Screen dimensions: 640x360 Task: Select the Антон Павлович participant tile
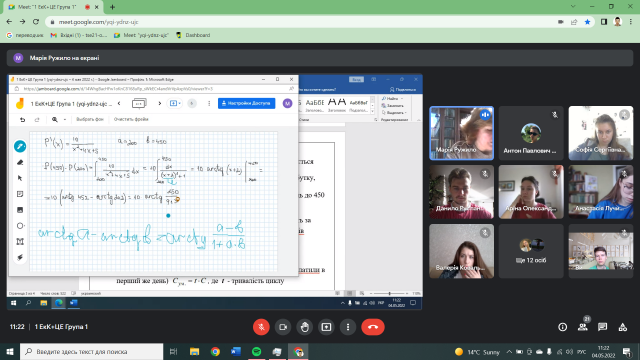click(x=531, y=133)
